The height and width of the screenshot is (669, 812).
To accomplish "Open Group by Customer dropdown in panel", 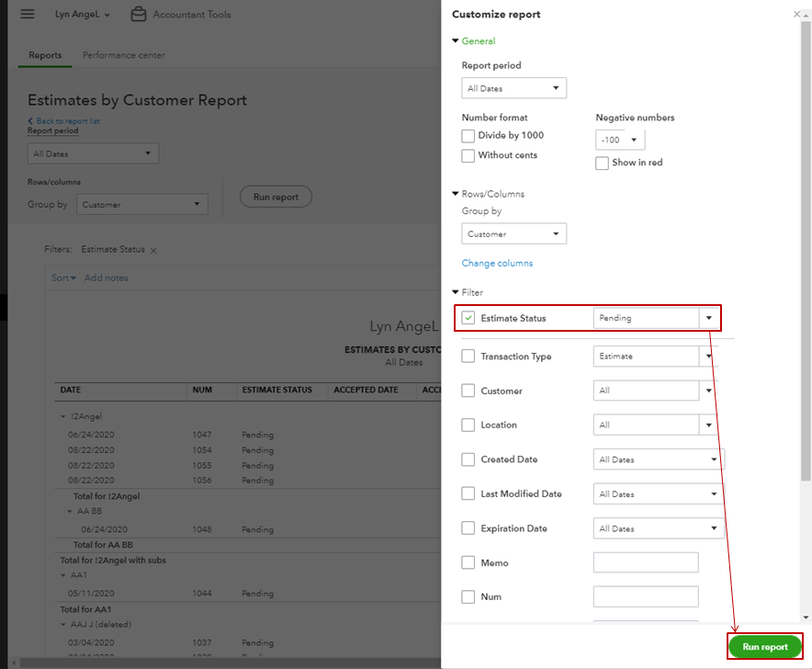I will coord(513,233).
